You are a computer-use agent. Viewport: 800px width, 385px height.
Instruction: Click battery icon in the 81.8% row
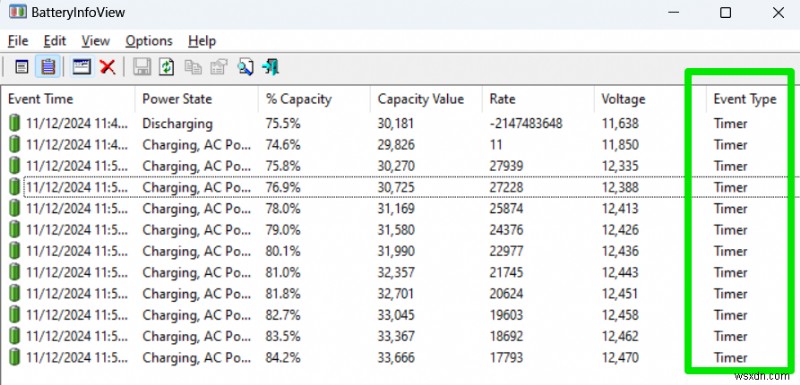click(15, 294)
